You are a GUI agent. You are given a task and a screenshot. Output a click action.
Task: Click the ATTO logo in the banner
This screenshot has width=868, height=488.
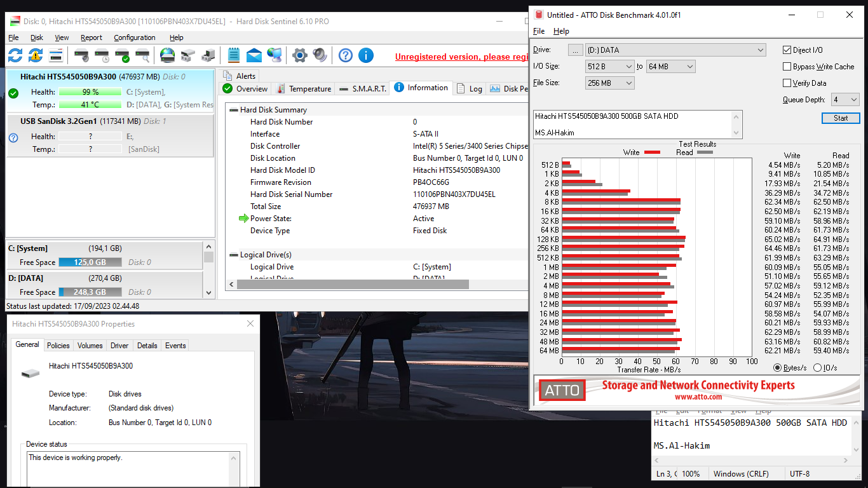(562, 390)
